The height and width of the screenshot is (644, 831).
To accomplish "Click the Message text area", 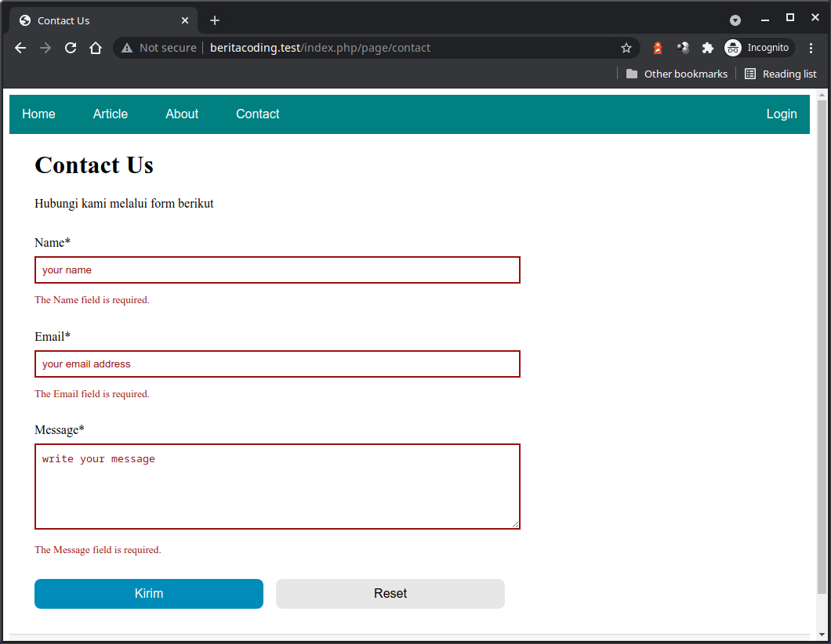I will pos(277,486).
